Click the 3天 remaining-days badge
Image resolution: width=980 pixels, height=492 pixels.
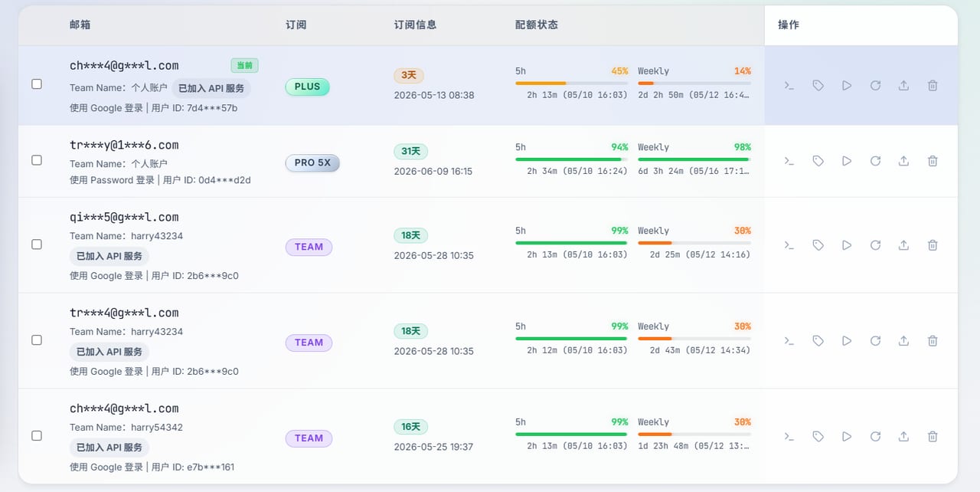coord(409,75)
